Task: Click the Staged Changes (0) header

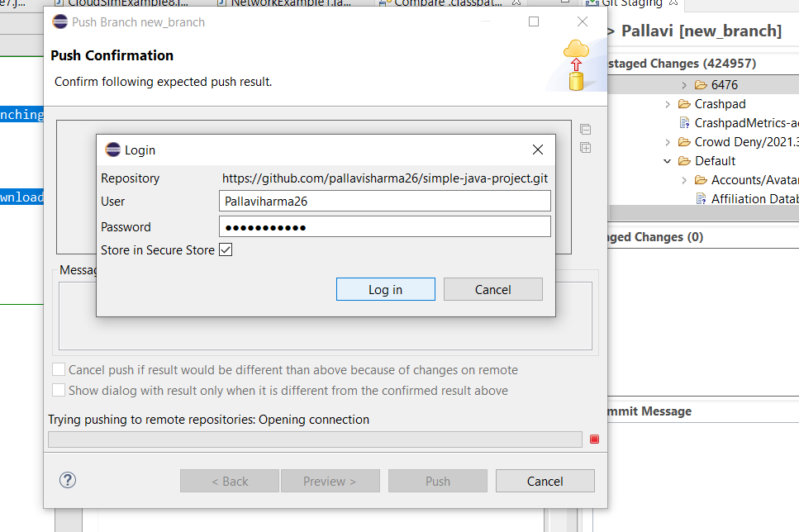Action: click(654, 237)
